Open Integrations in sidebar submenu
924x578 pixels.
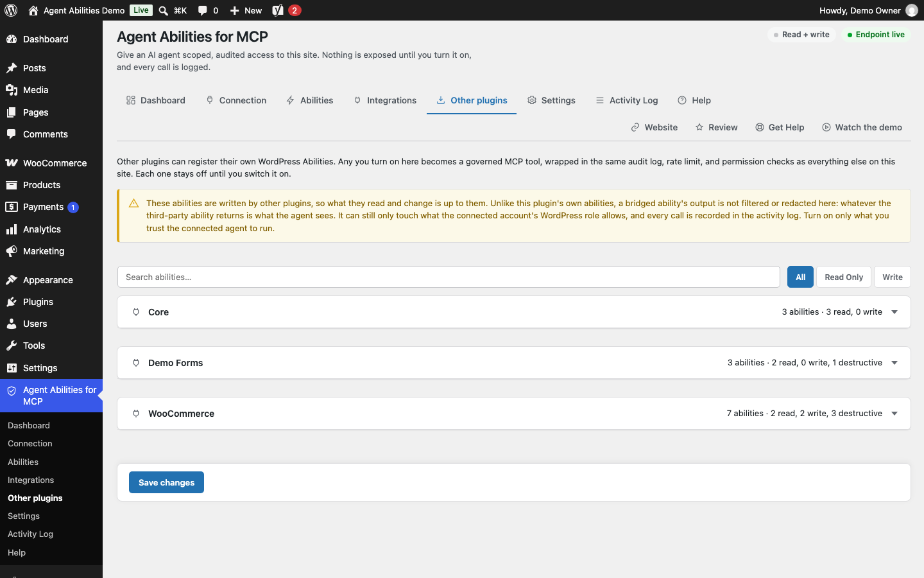[x=31, y=480]
